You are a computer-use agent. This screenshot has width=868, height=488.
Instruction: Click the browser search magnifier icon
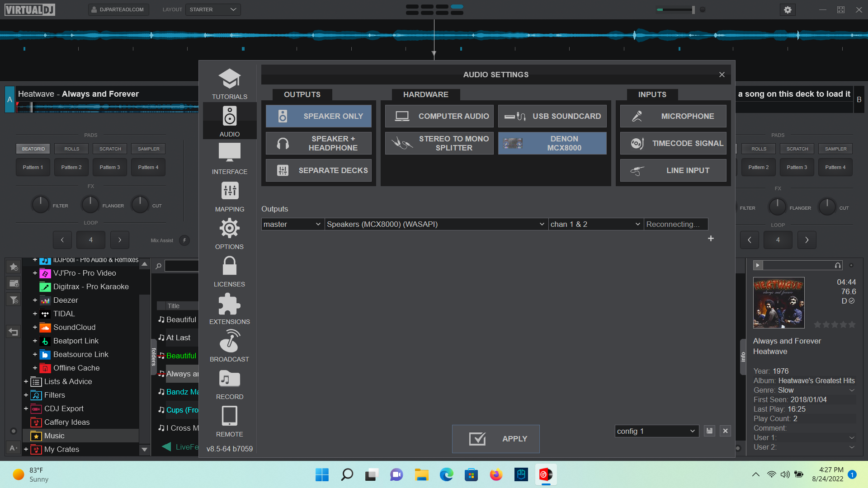[158, 266]
